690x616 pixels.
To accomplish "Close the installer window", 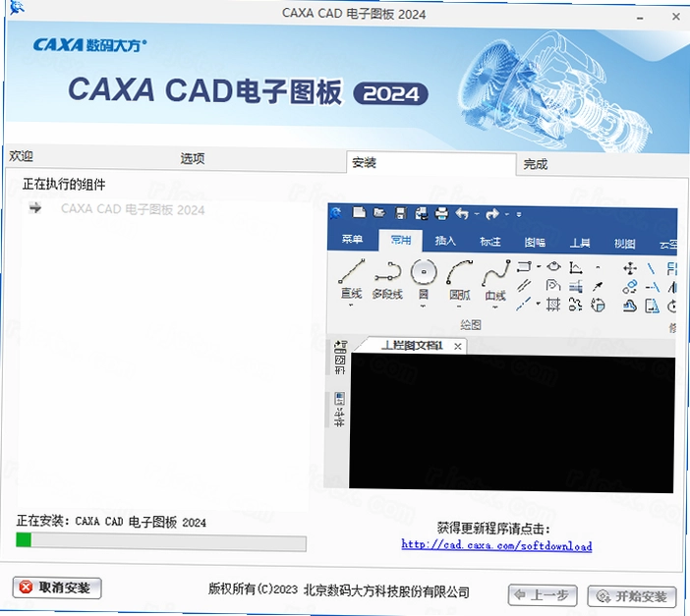I will point(676,17).
